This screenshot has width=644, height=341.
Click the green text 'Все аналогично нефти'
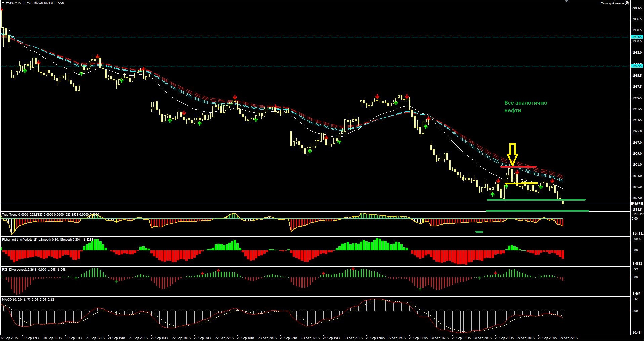(x=525, y=107)
